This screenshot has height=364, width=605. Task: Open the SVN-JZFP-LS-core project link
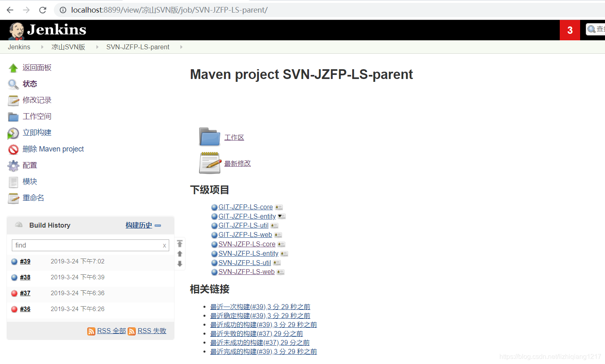(x=247, y=244)
